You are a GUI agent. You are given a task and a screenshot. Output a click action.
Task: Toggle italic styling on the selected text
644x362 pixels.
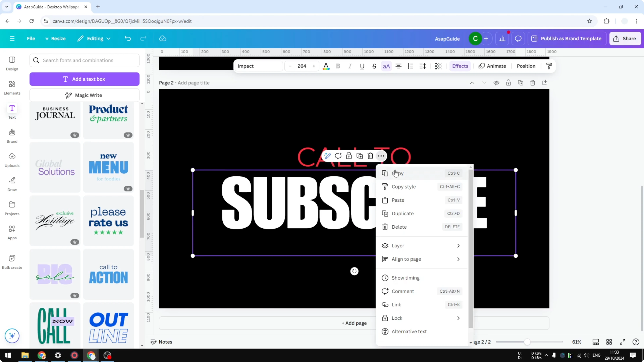[350, 66]
